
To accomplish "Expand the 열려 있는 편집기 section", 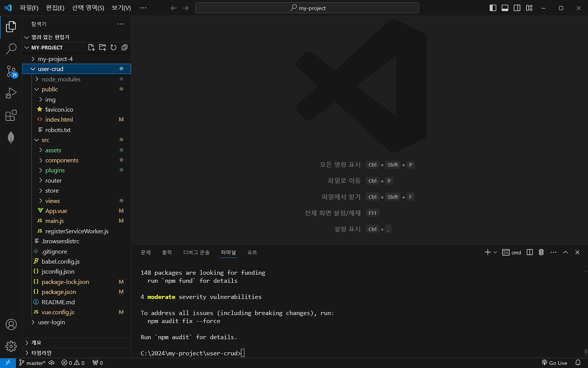I will (x=77, y=37).
